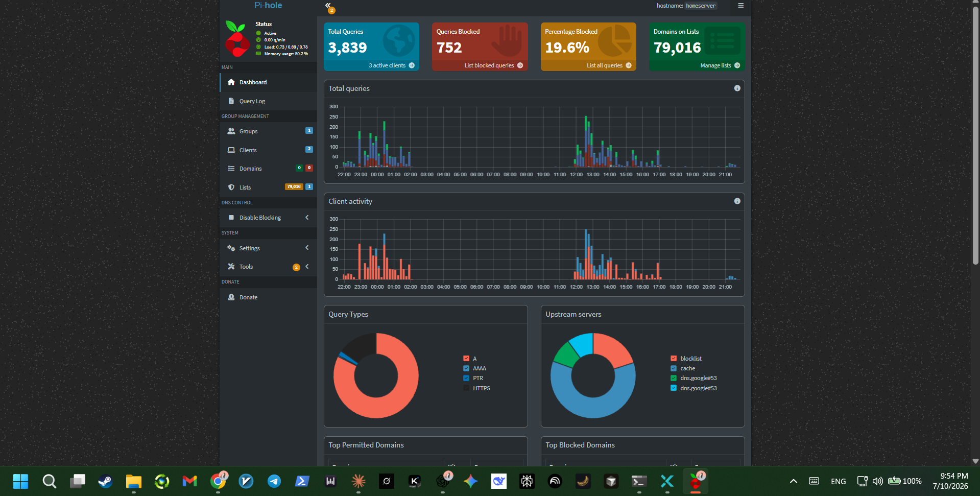Click the volume icon in system tray
This screenshot has width=980, height=496.
pyautogui.click(x=877, y=481)
